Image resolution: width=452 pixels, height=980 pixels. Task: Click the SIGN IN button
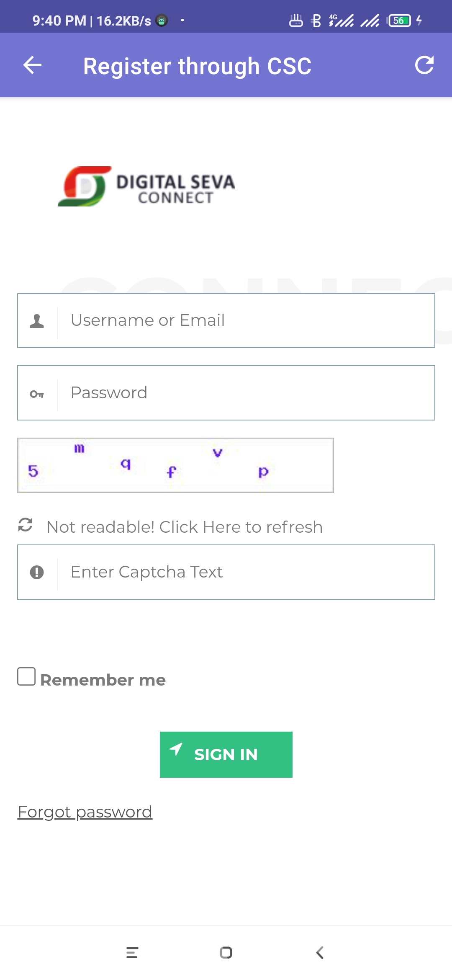tap(226, 755)
